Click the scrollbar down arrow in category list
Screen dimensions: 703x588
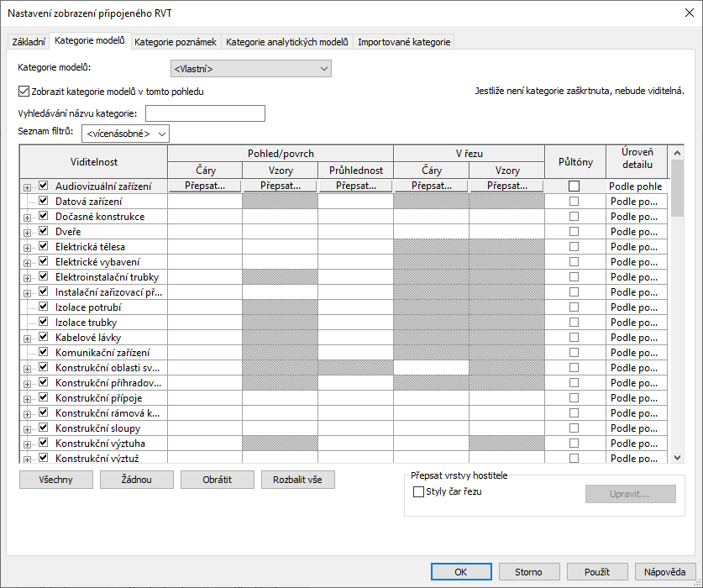coord(678,456)
